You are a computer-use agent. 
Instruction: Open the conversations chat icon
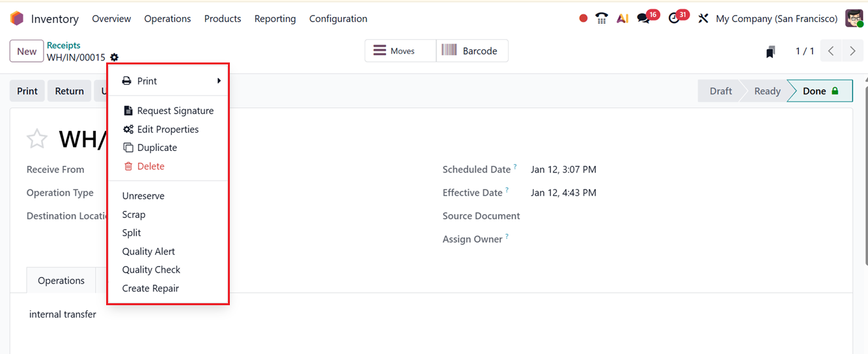click(644, 19)
